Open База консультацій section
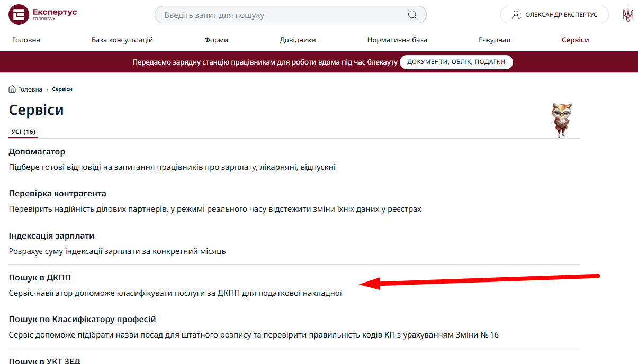The height and width of the screenshot is (364, 638). pyautogui.click(x=122, y=40)
